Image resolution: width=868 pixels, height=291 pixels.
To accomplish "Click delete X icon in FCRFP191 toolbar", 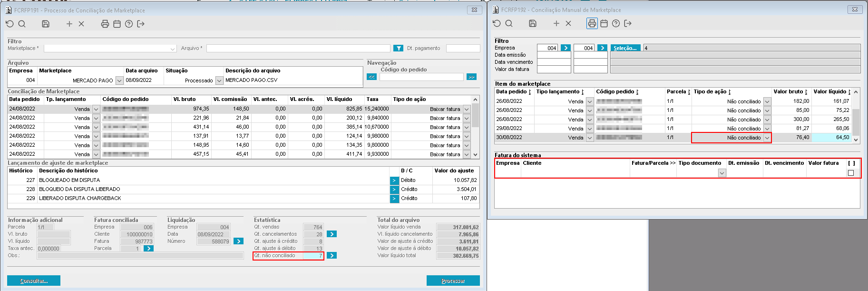I will point(81,24).
